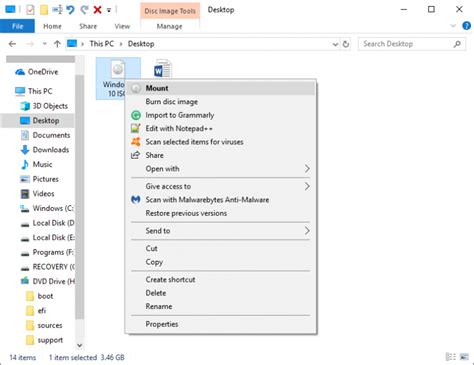This screenshot has width=474, height=365.
Task: Select Scan selected items for viruses
Action: [x=220, y=142]
